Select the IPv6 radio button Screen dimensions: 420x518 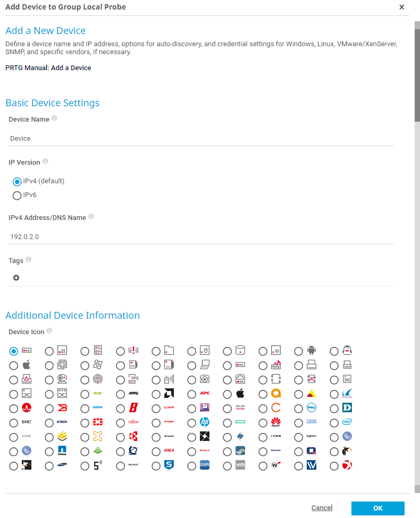(x=17, y=196)
